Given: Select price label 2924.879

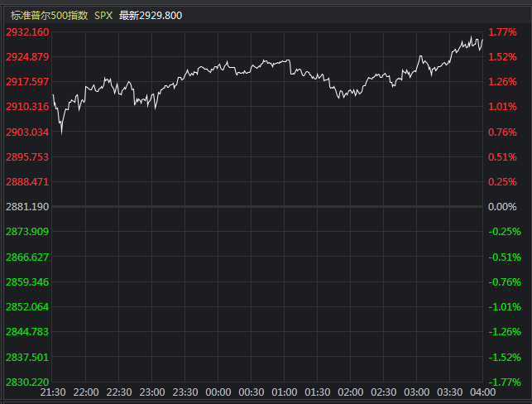Looking at the screenshot, I should coord(27,56).
